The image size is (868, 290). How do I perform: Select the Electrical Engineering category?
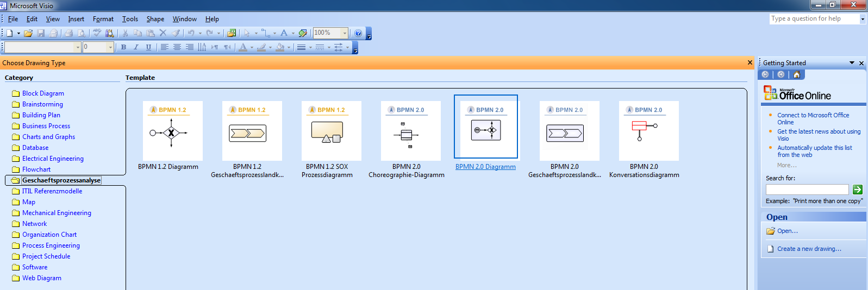click(53, 159)
